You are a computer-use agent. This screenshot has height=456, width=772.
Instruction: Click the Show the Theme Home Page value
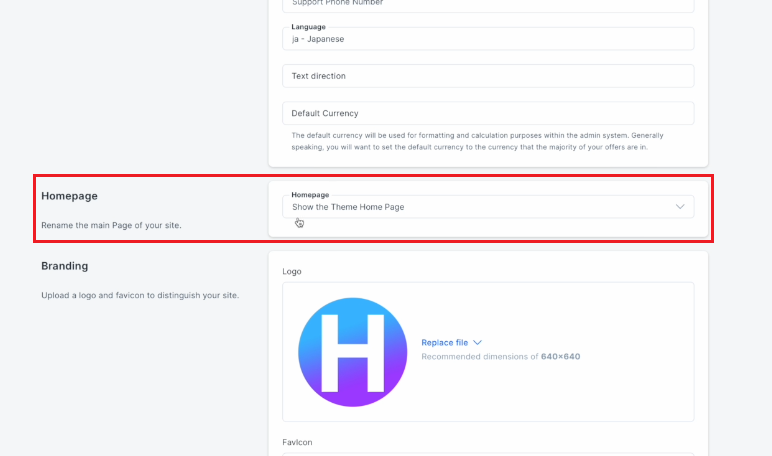point(348,207)
